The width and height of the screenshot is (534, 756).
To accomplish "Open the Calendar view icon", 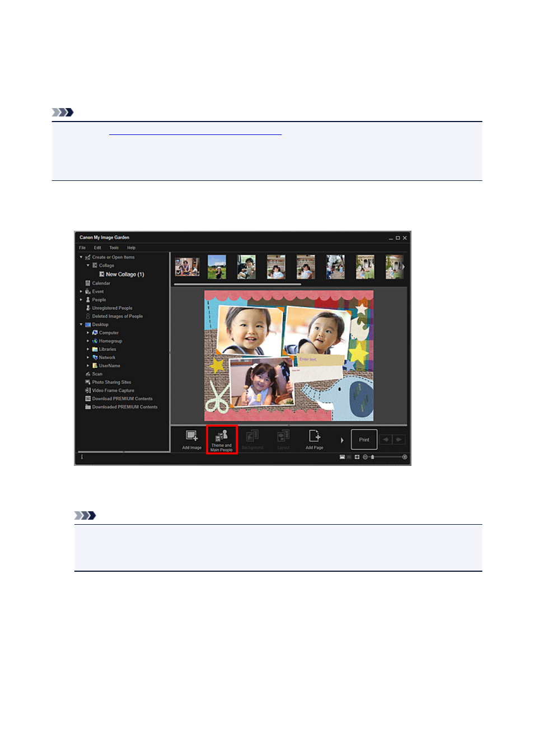I will point(88,283).
